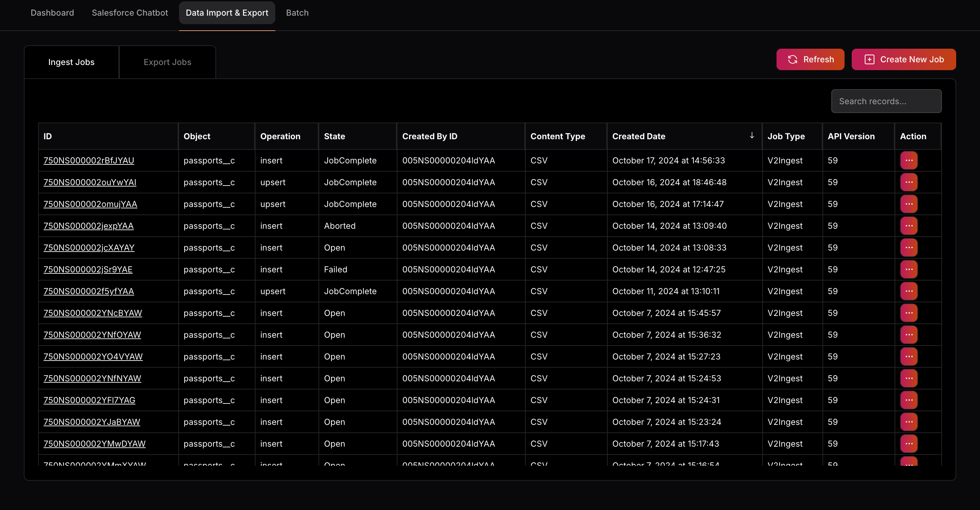This screenshot has height=510, width=980.
Task: Open job link 750NS000002f5yfYAA
Action: (88, 291)
